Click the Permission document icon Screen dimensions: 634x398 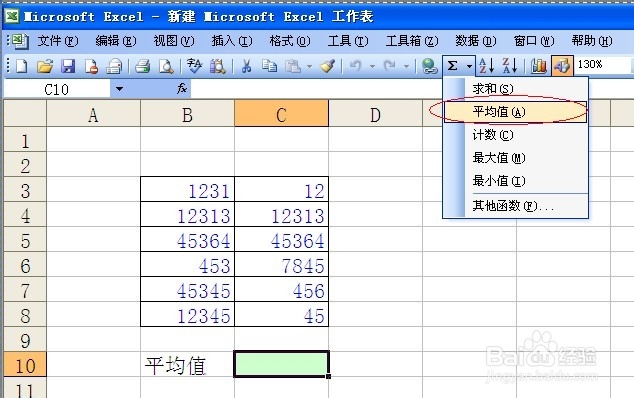[x=91, y=66]
